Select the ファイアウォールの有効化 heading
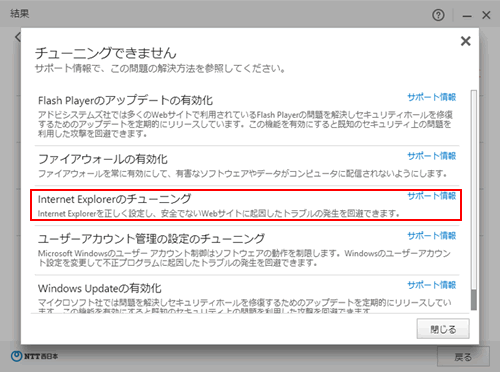 [103, 159]
